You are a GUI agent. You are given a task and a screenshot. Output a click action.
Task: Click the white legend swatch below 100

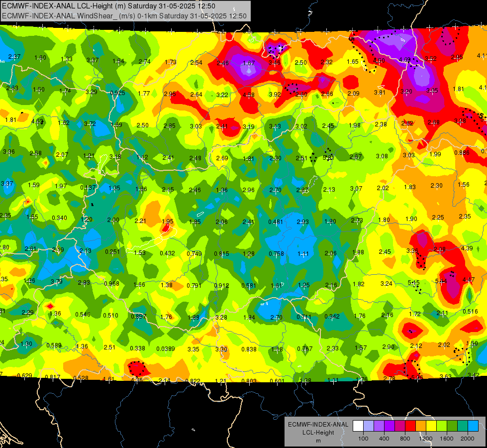tap(358, 426)
